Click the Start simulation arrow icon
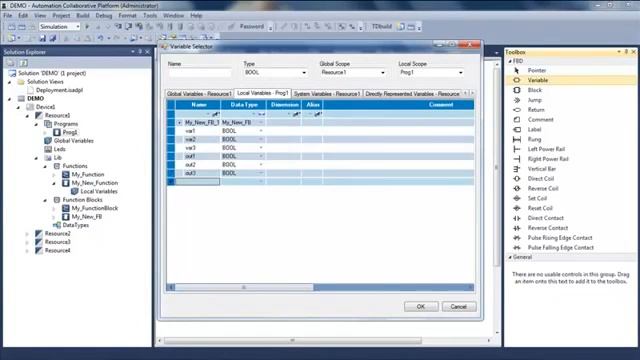Image resolution: width=640 pixels, height=360 pixels. click(x=87, y=27)
